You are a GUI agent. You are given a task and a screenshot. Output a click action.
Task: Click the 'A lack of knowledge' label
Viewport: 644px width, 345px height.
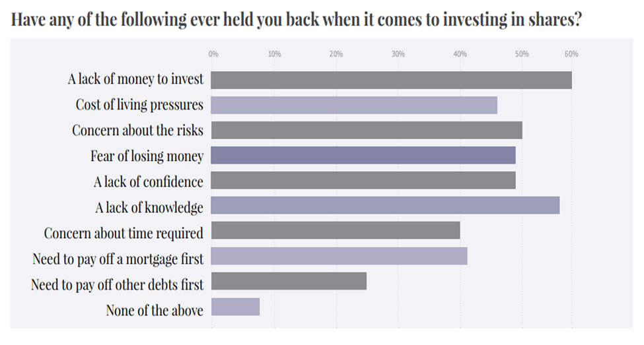149,207
